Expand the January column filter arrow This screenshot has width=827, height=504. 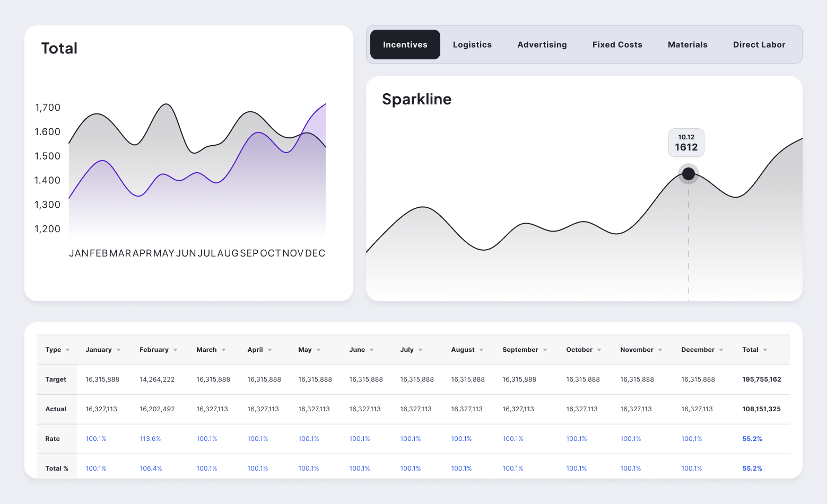(118, 350)
